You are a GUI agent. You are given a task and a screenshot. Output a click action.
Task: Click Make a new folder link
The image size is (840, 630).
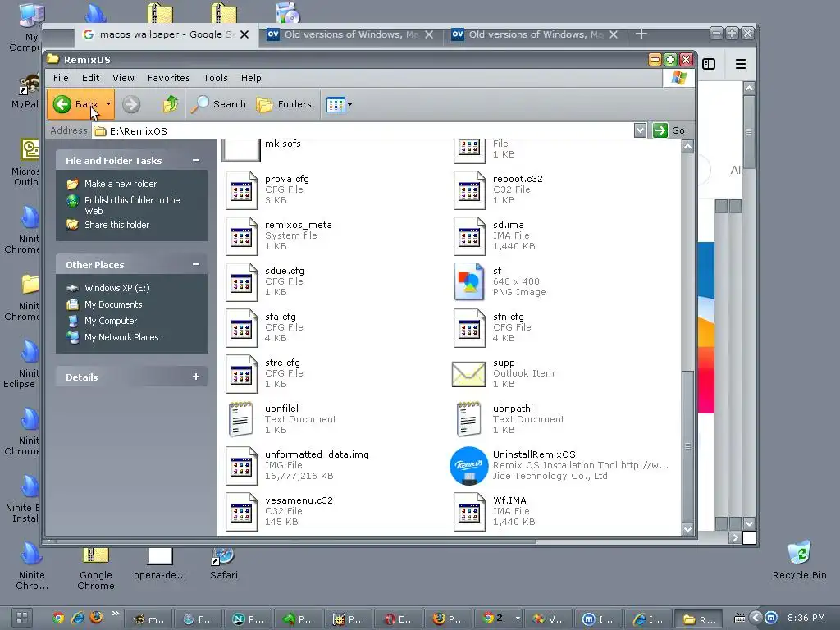point(121,184)
